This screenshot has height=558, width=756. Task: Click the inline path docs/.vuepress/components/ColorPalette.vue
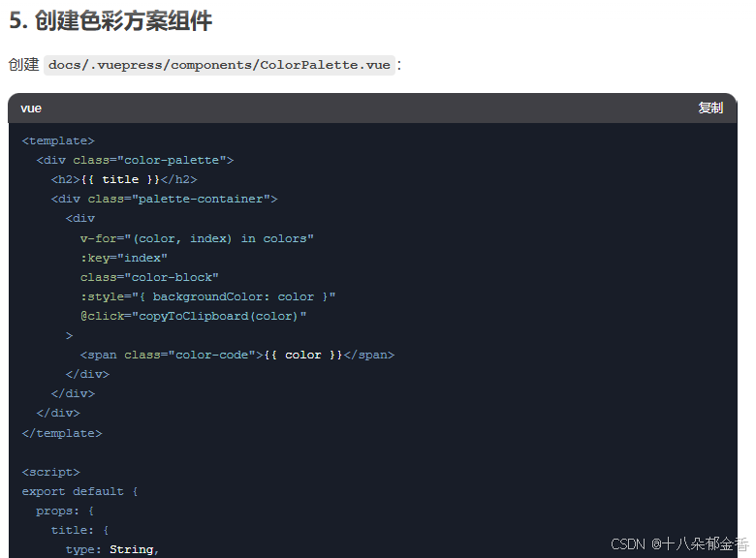point(219,65)
